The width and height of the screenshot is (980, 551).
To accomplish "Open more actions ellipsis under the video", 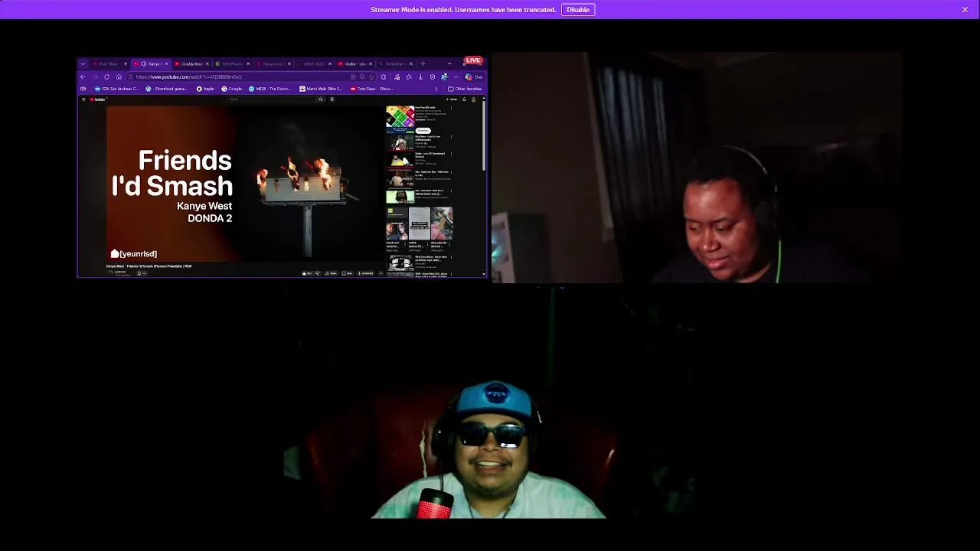I will point(381,273).
